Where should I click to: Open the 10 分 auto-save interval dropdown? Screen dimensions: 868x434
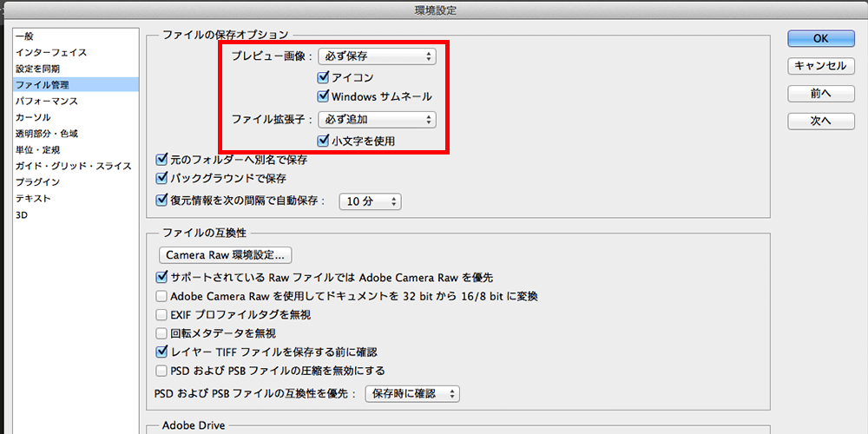(370, 201)
